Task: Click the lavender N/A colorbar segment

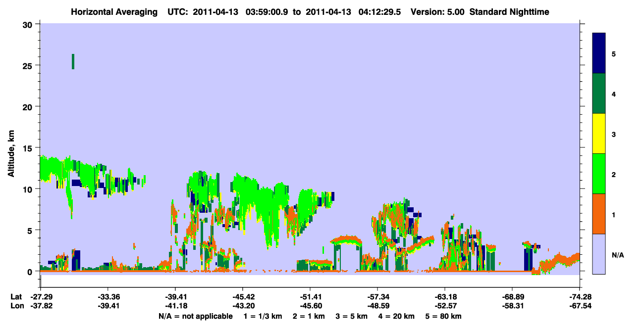Action: pos(599,254)
